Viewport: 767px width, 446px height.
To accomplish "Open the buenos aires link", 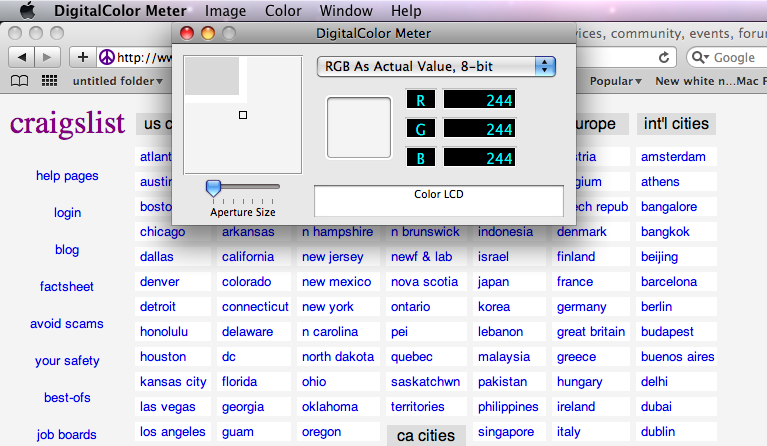I will pos(677,357).
